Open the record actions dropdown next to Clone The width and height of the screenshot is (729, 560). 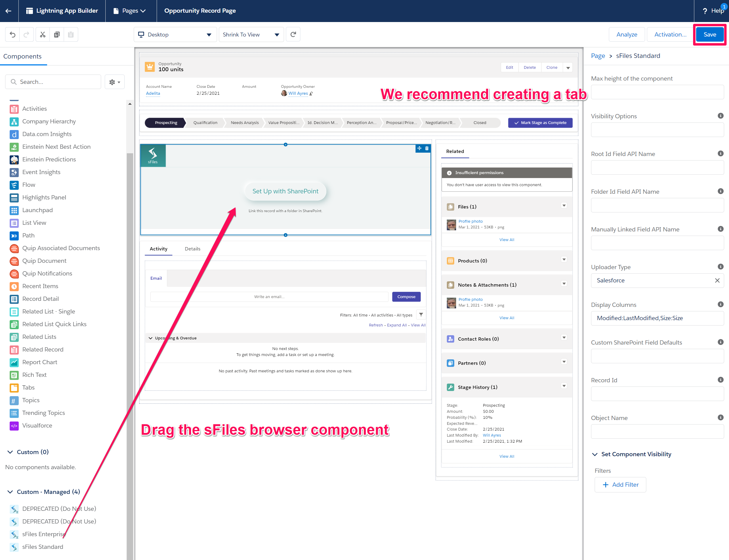pos(568,68)
